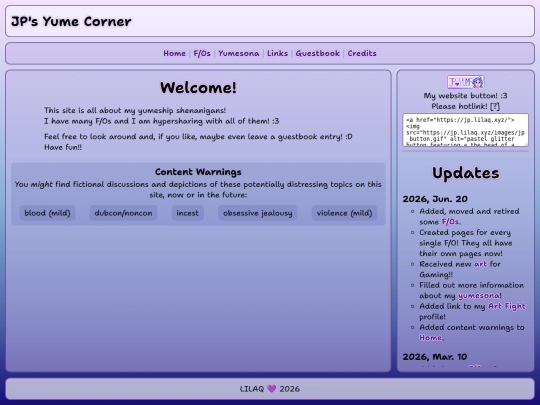Visit the Links page
Screen dimensions: 540x405
coord(277,53)
